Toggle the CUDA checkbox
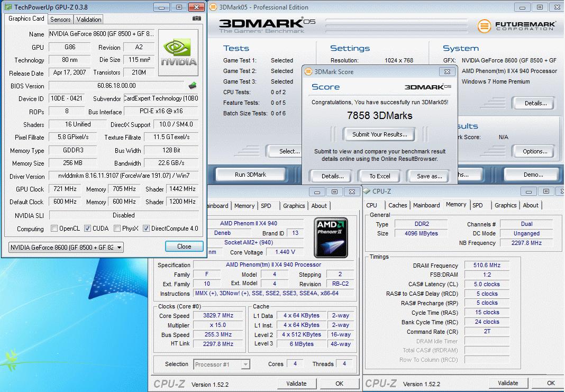 pos(87,228)
